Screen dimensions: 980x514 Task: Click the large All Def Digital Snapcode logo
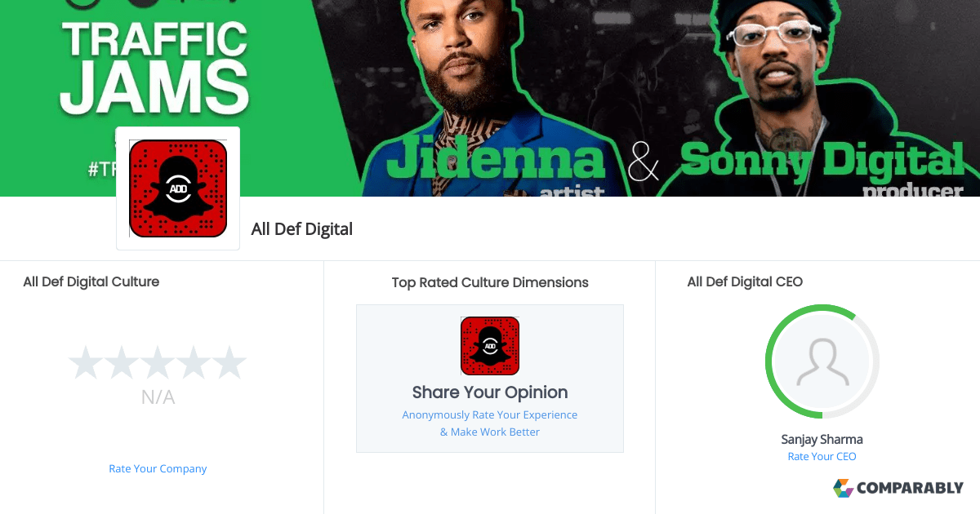click(x=178, y=188)
